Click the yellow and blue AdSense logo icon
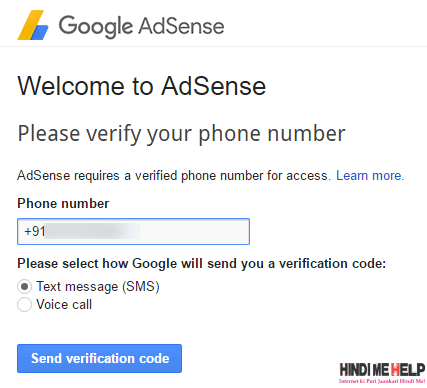The width and height of the screenshot is (427, 388). click(33, 25)
